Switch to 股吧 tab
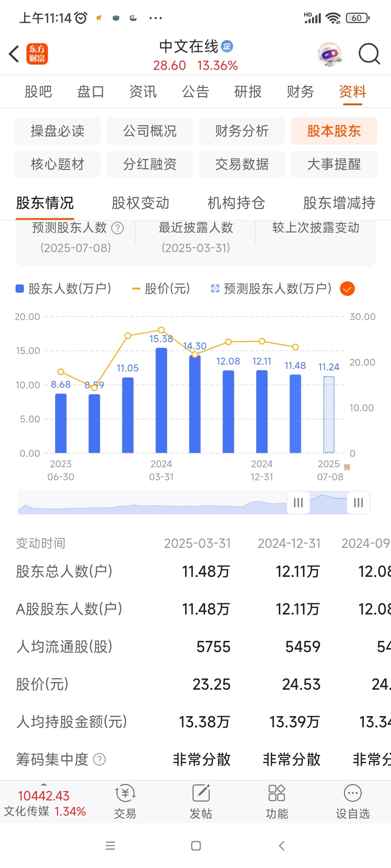The height and width of the screenshot is (868, 391). 38,92
